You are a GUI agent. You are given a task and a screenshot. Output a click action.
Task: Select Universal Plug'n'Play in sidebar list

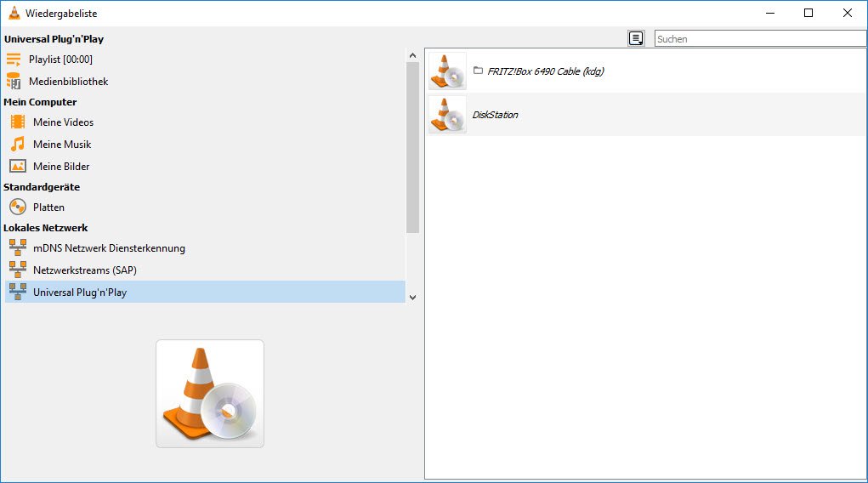[205, 292]
